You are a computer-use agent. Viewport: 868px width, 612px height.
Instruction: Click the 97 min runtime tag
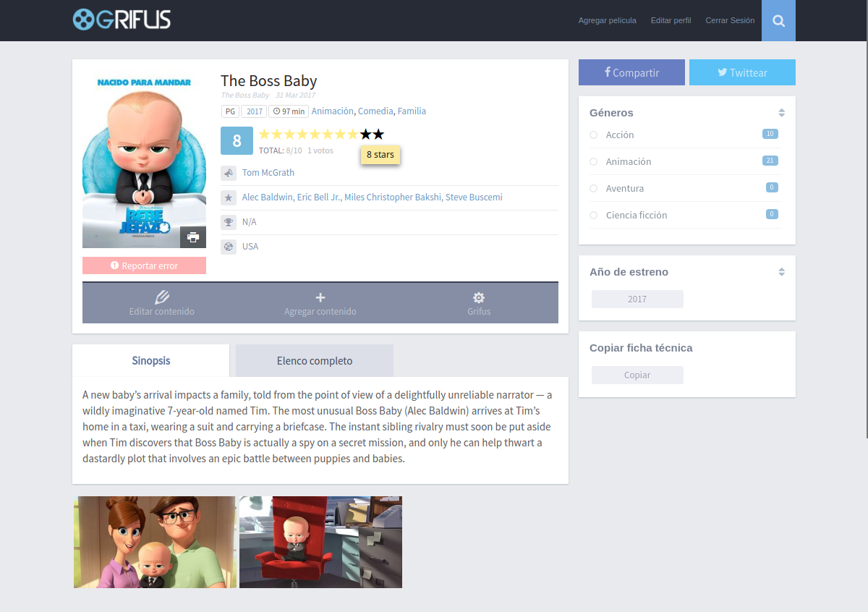(289, 111)
